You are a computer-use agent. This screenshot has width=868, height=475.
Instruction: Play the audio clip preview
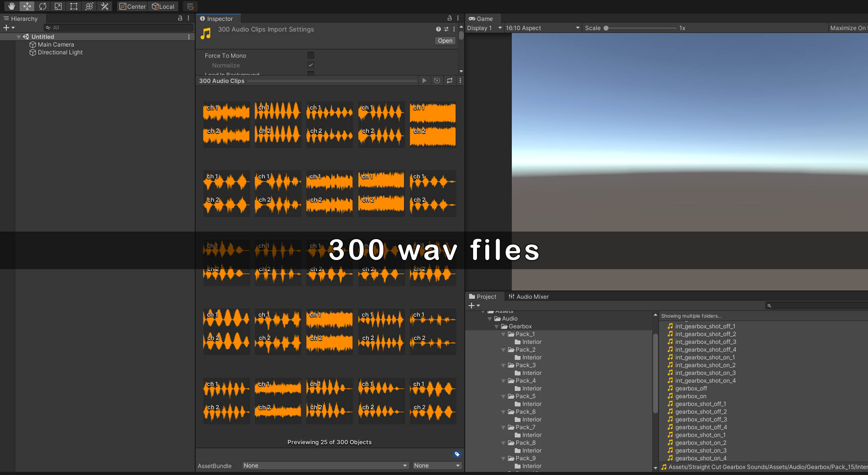pyautogui.click(x=424, y=81)
